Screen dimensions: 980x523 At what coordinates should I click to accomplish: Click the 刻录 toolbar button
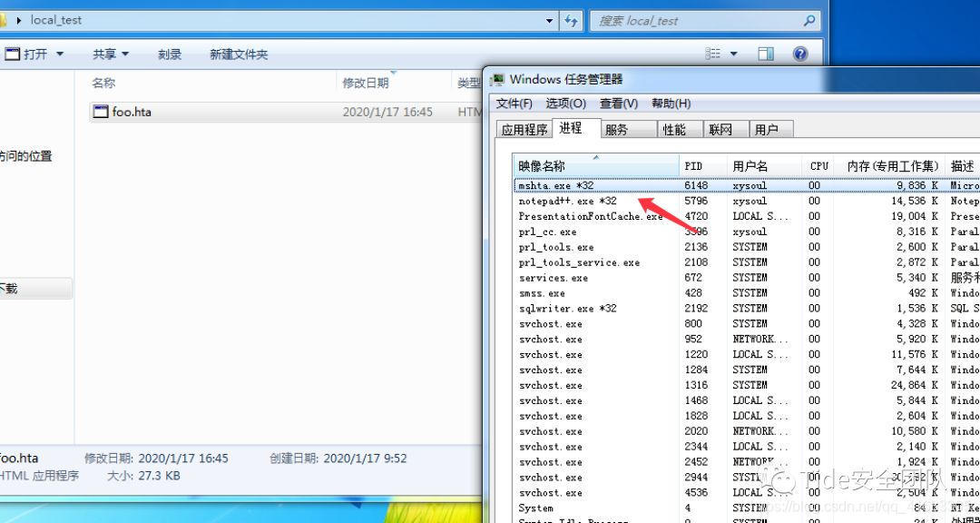[x=170, y=54]
